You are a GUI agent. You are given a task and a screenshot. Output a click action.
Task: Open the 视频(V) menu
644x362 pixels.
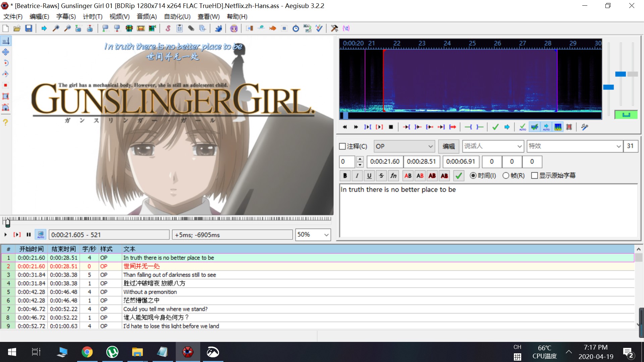[x=119, y=17]
